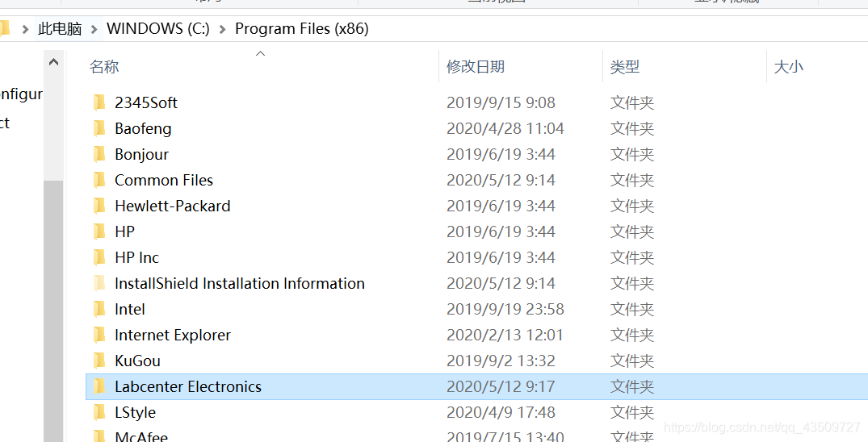868x442 pixels.
Task: Click the Intel folder icon
Action: tap(99, 309)
